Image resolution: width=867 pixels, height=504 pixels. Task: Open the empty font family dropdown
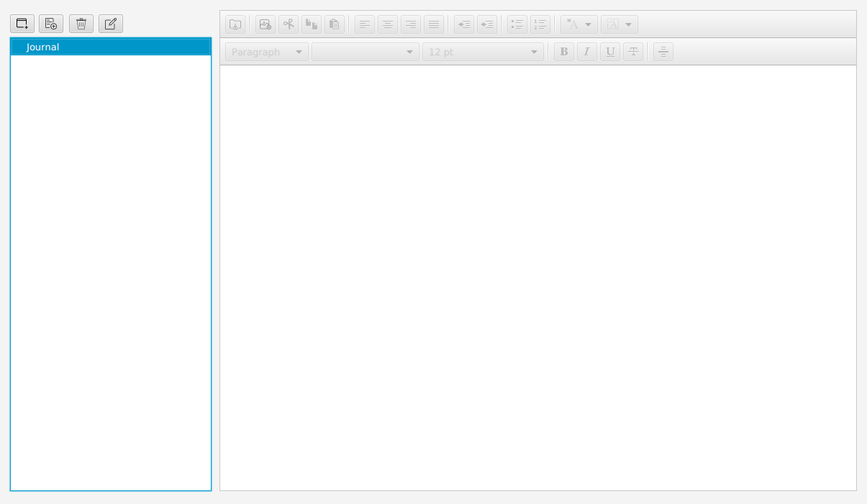tap(366, 52)
